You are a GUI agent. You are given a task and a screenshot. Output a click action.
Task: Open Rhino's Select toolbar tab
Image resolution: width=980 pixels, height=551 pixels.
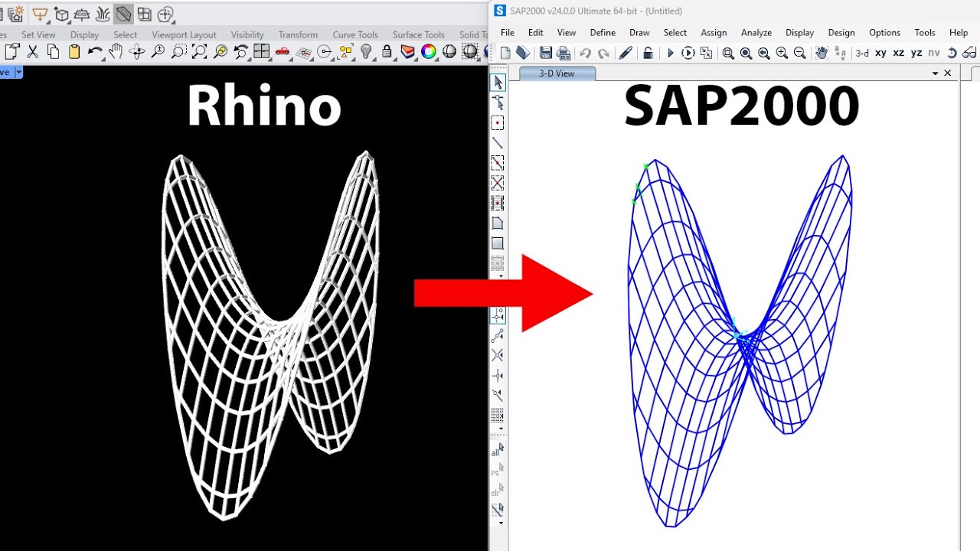[125, 35]
